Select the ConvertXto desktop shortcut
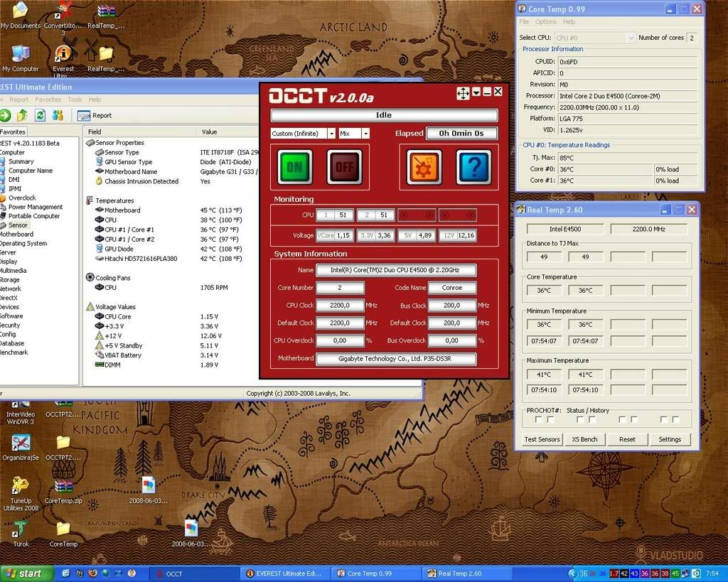 [63, 18]
